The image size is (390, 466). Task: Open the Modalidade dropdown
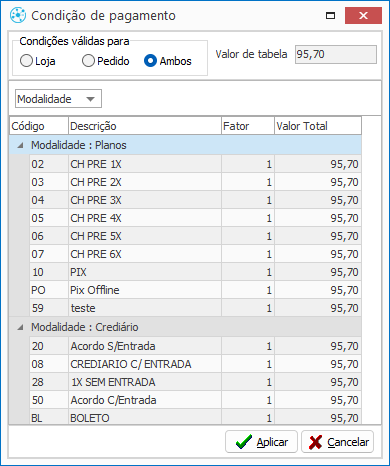(x=58, y=99)
